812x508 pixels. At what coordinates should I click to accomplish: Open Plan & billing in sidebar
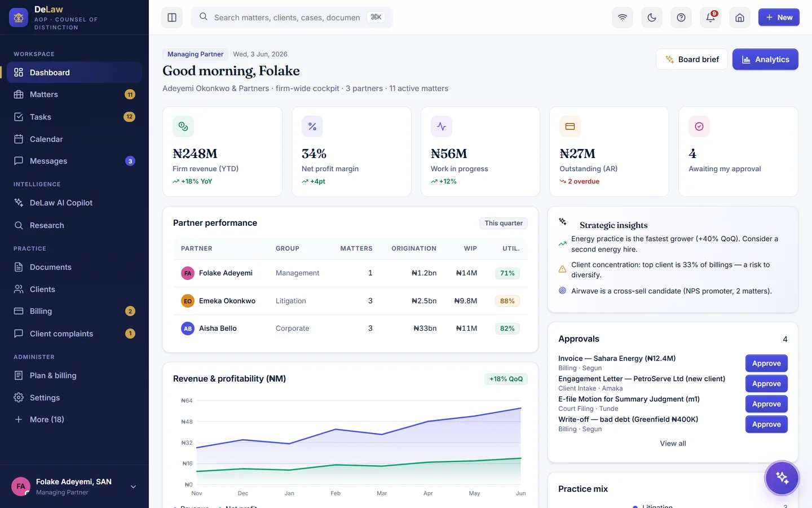(74, 375)
